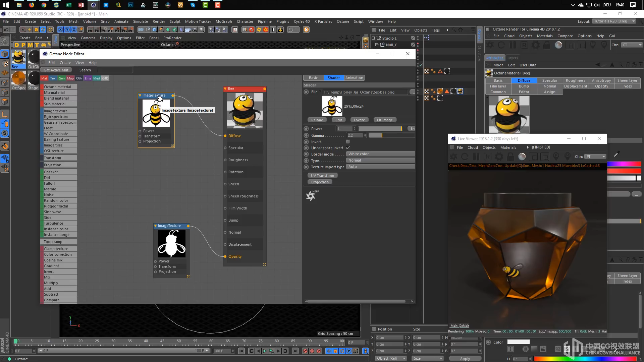This screenshot has height=362, width=644.
Task: Play the timeline forward
Action: point(265,351)
